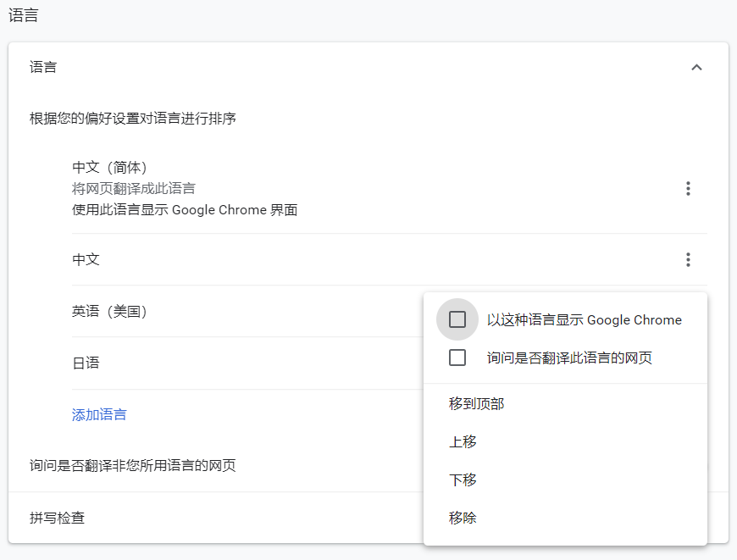Screen dimensions: 737x560
Task: Click the 语言 page heading above the card
Action: 23,16
